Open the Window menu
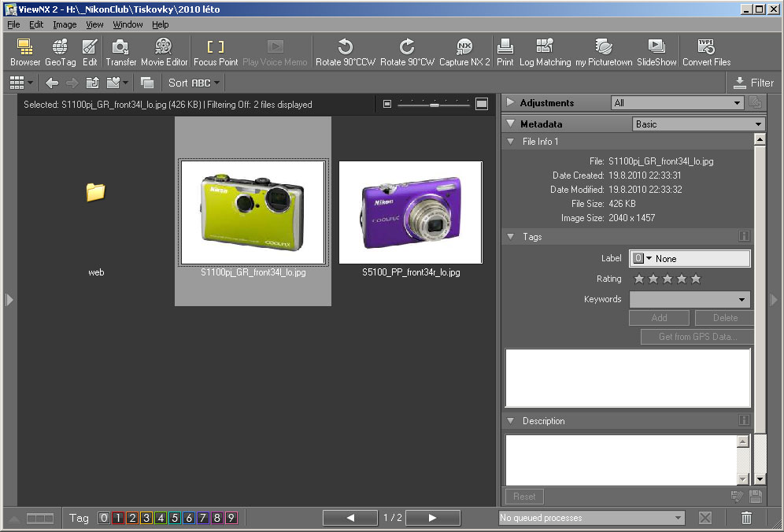This screenshot has width=784, height=532. [x=128, y=24]
